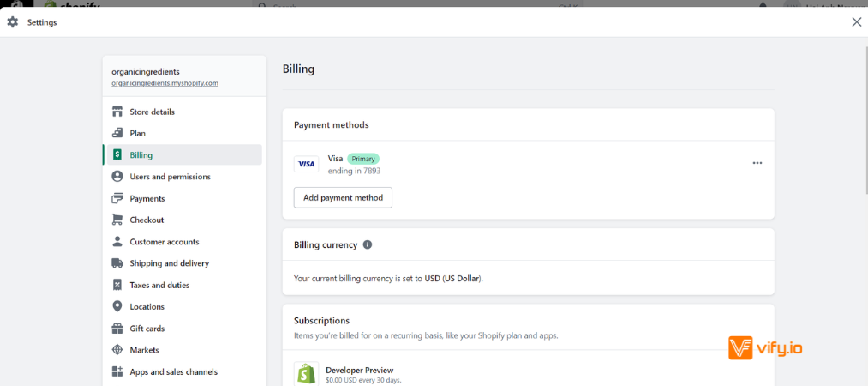Click the Plan icon in sidebar
This screenshot has height=386, width=868.
pyautogui.click(x=117, y=133)
